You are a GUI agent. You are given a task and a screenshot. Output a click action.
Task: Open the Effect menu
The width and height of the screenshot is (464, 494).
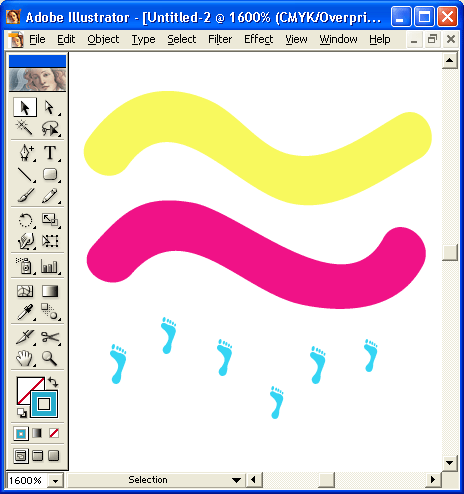click(258, 39)
